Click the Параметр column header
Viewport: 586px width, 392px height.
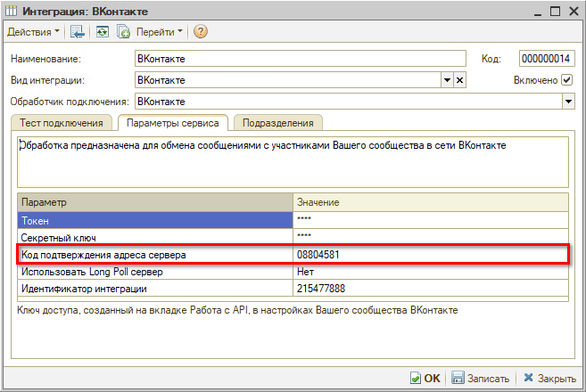(155, 202)
